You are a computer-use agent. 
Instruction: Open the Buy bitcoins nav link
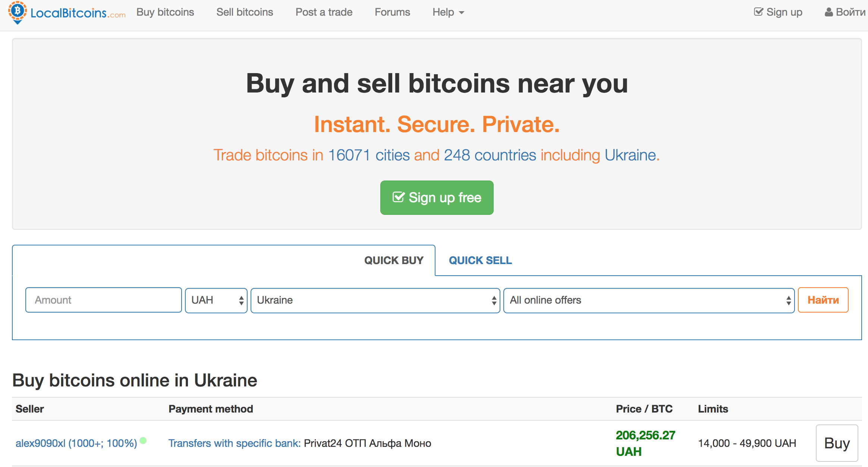(x=165, y=12)
